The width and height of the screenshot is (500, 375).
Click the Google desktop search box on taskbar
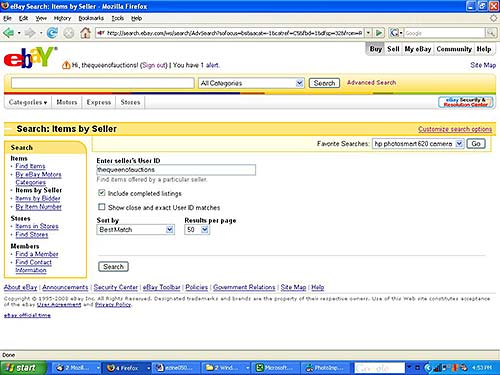point(379,368)
